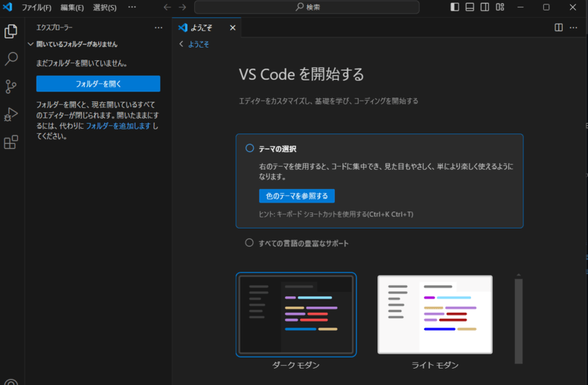Click the theme list vertical scrollbar

point(519,321)
